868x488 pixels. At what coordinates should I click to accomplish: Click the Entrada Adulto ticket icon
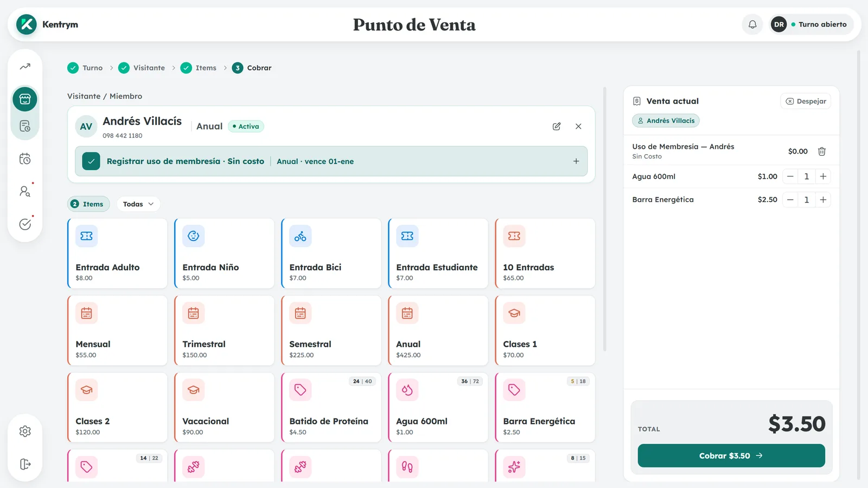click(x=86, y=236)
